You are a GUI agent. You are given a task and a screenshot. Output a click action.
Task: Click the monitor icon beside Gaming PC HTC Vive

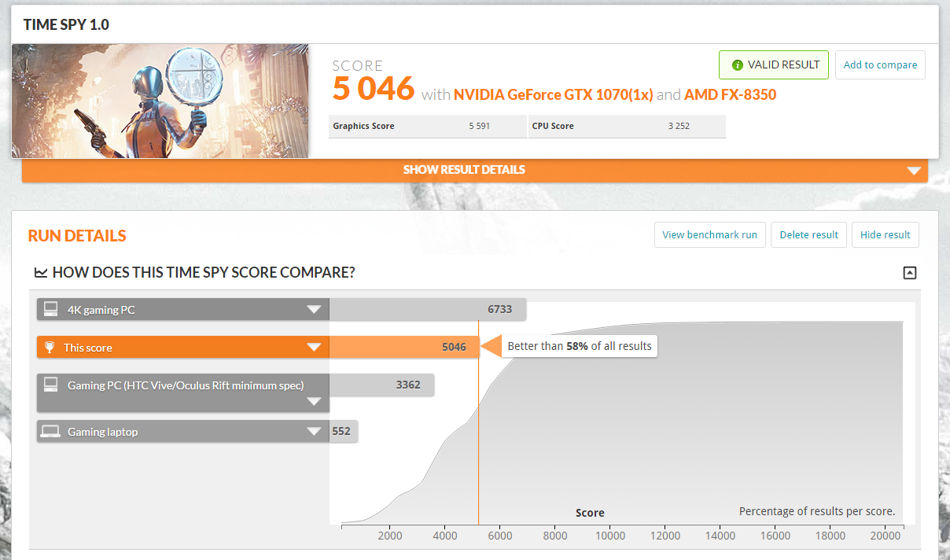(x=50, y=385)
